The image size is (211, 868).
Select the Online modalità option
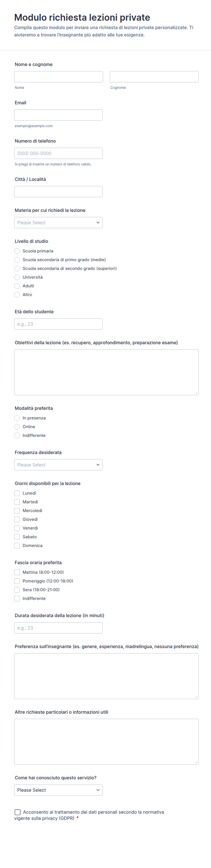click(x=17, y=427)
